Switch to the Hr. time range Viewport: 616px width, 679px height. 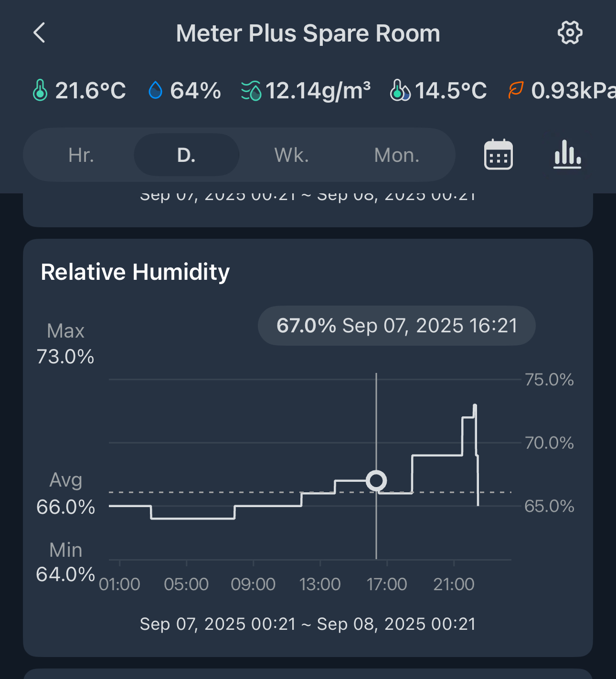81,155
